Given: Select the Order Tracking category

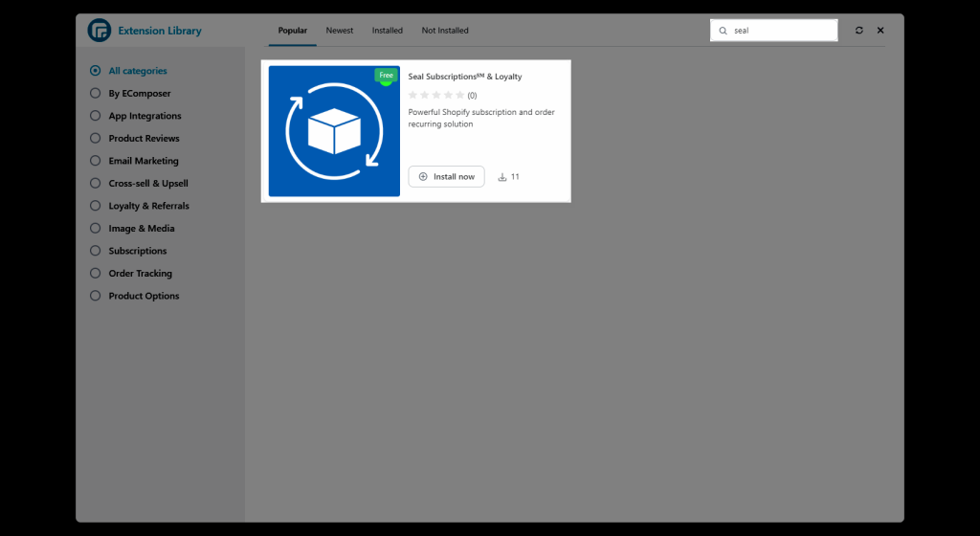Looking at the screenshot, I should point(130,273).
